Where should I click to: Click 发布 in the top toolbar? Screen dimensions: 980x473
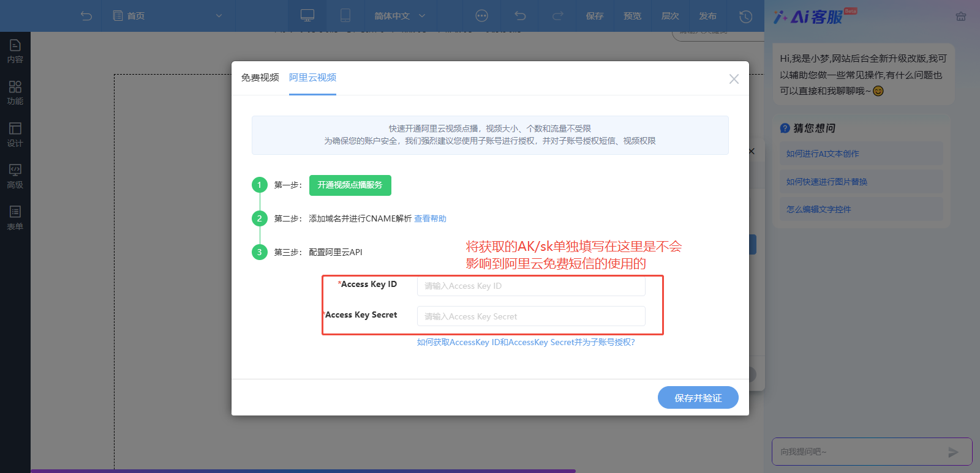point(707,16)
